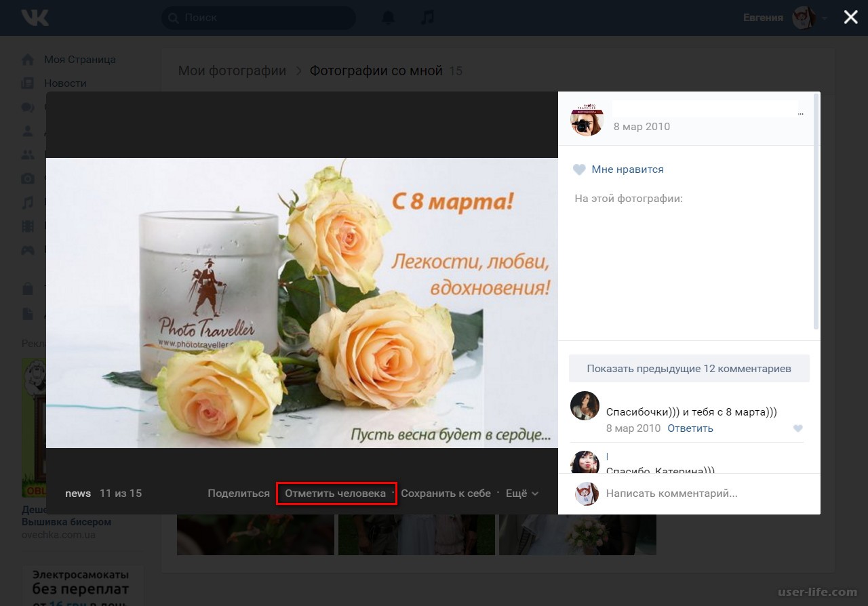
Task: Open the music note icon in header
Action: coord(427,18)
